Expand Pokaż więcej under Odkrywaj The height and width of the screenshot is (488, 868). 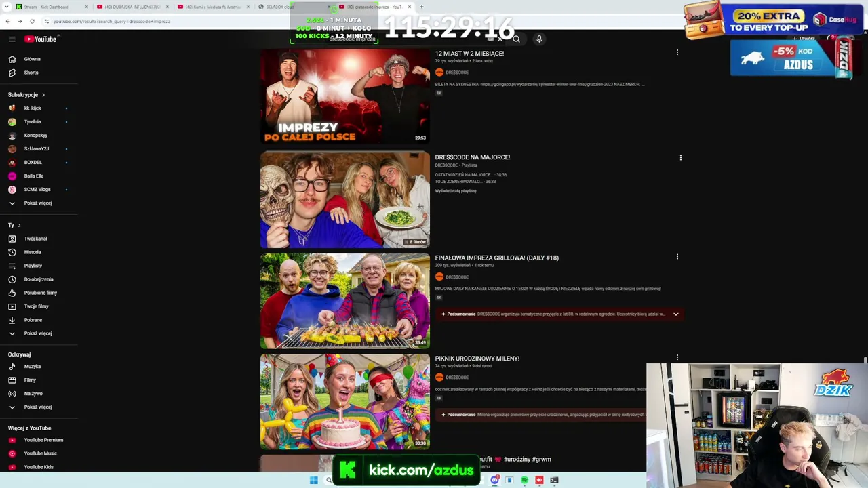pyautogui.click(x=38, y=407)
